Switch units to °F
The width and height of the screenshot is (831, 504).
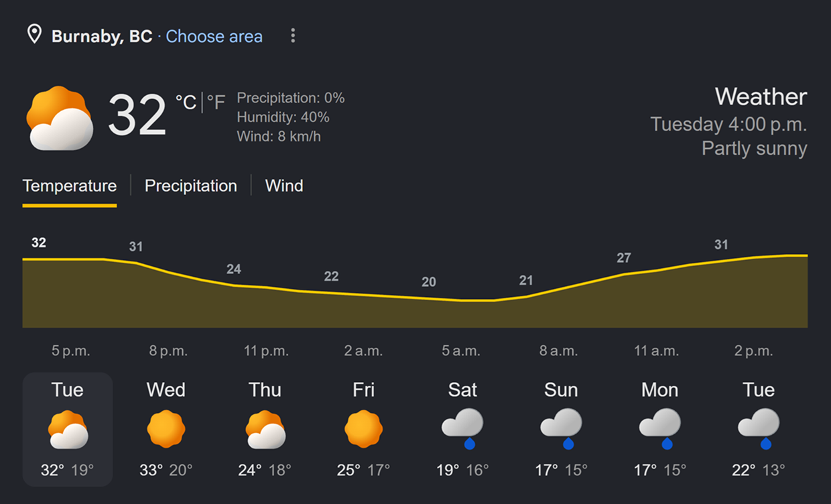pos(216,102)
